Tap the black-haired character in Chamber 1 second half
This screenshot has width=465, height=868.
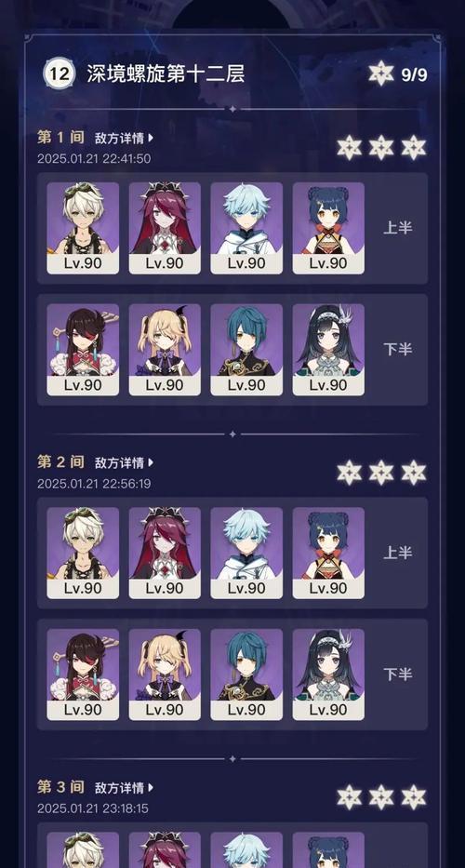coord(329,350)
